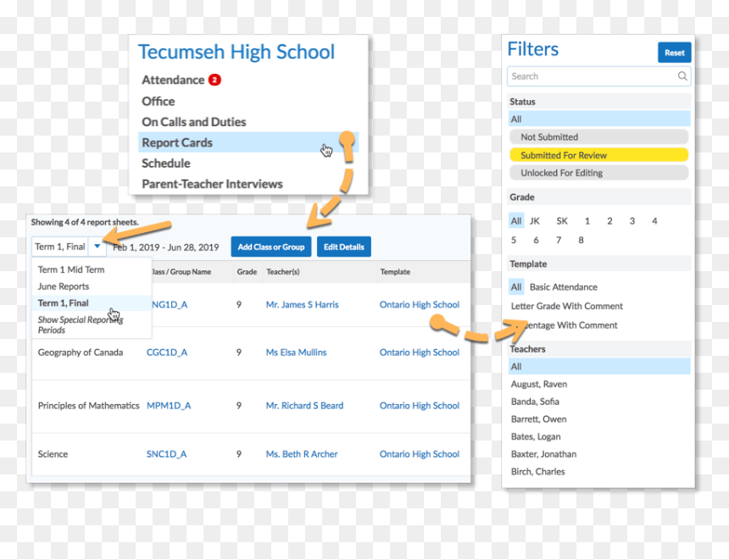Image resolution: width=729 pixels, height=560 pixels.
Task: Filter by teacher Banda, Sofia
Action: point(535,402)
